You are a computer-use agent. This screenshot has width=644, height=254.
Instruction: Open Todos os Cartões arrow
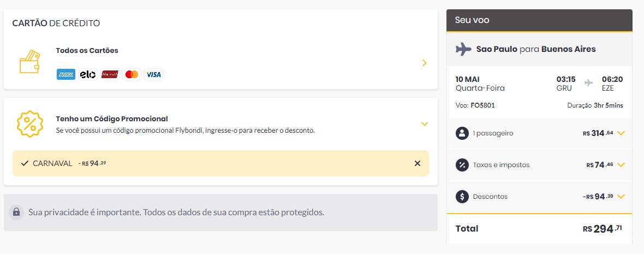click(x=424, y=63)
